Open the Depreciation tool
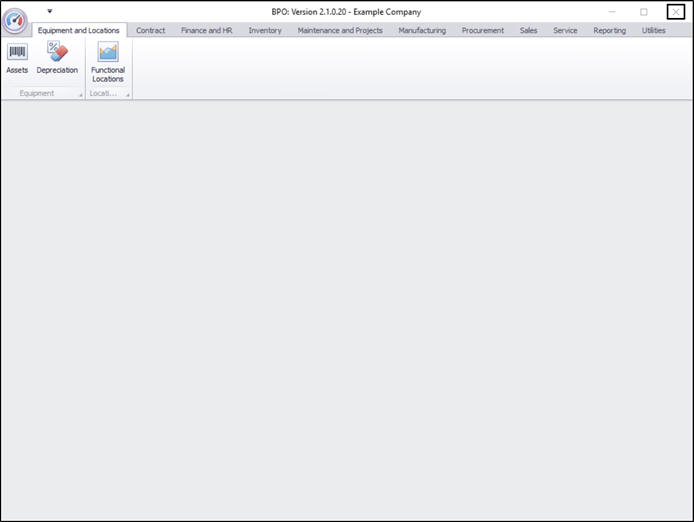The height and width of the screenshot is (522, 694). tap(57, 58)
